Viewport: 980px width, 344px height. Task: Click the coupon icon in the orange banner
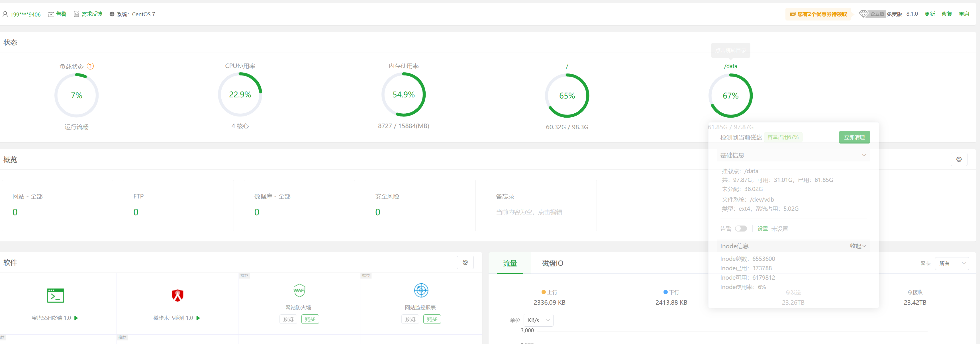(793, 14)
